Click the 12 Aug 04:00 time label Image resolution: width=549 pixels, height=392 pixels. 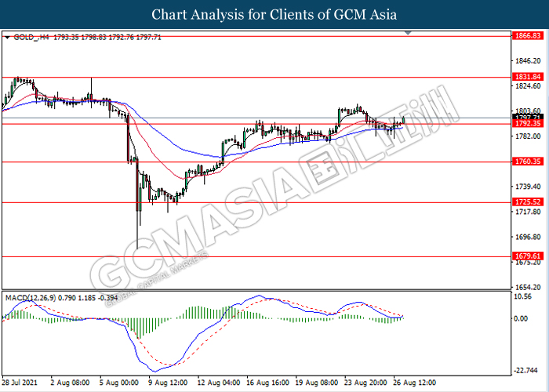point(219,383)
